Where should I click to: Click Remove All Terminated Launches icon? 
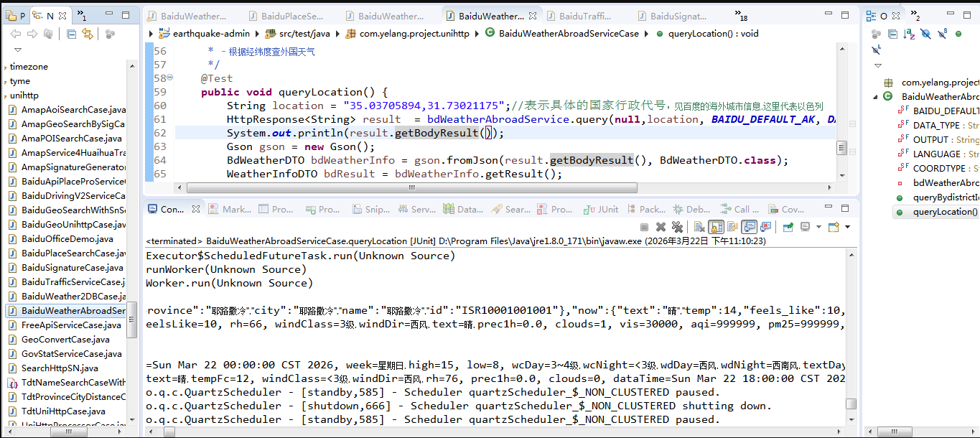click(677, 227)
